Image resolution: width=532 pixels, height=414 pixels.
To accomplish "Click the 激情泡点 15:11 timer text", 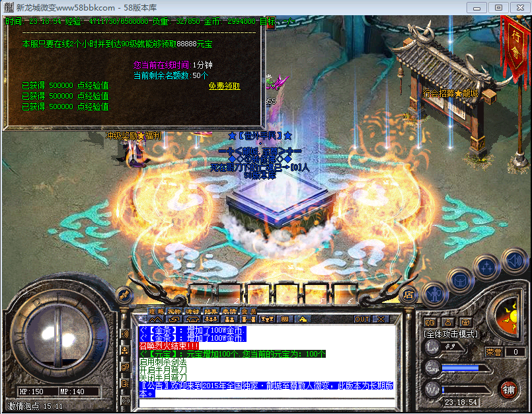I will [35, 406].
